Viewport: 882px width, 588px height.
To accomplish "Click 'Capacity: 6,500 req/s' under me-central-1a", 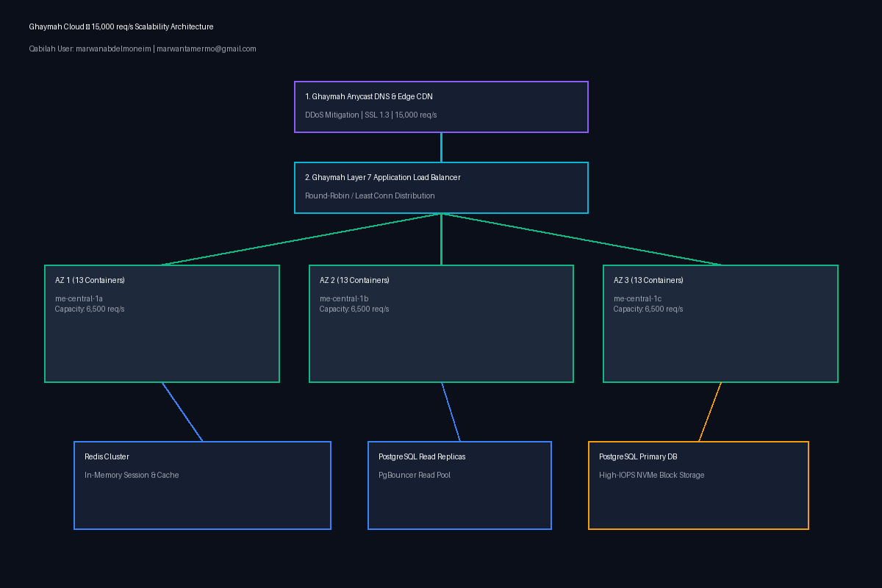I will click(90, 309).
